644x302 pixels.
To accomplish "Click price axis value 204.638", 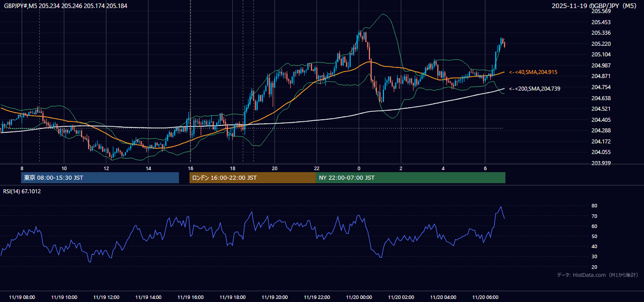I will [x=600, y=98].
